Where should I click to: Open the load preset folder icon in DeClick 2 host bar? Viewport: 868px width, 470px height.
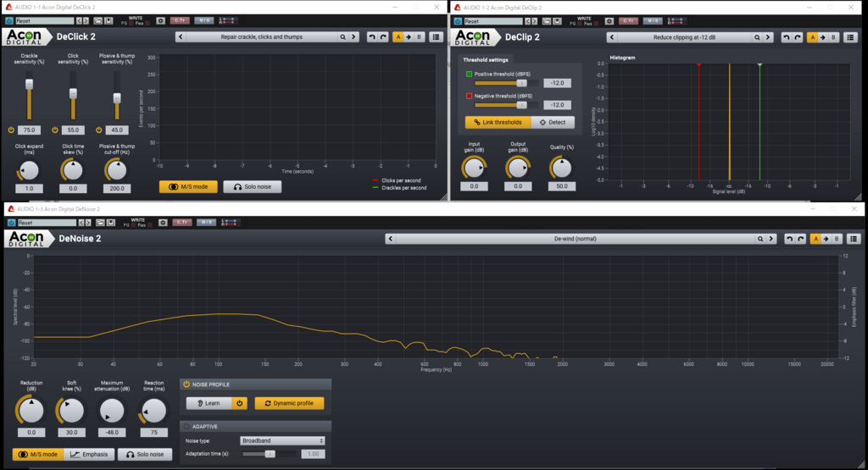click(x=98, y=21)
